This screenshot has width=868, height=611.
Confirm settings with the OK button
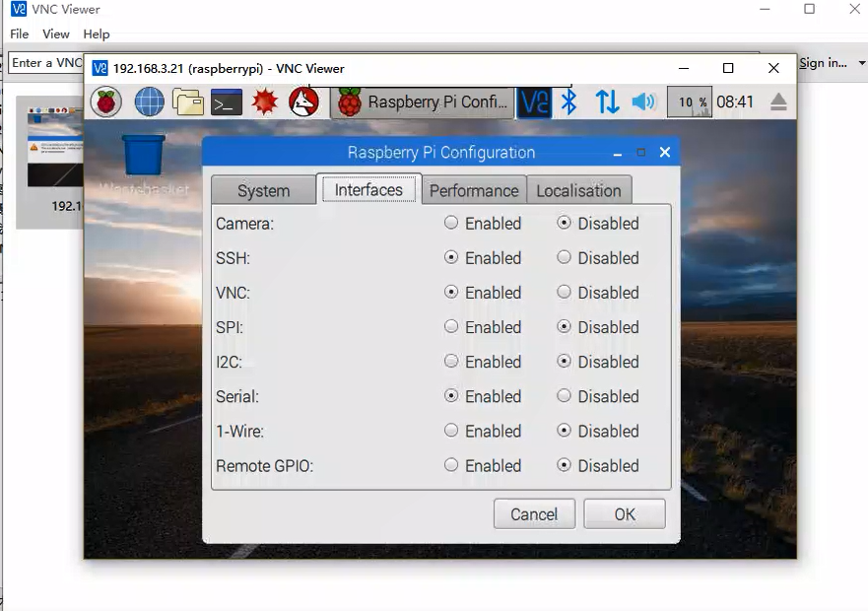625,514
